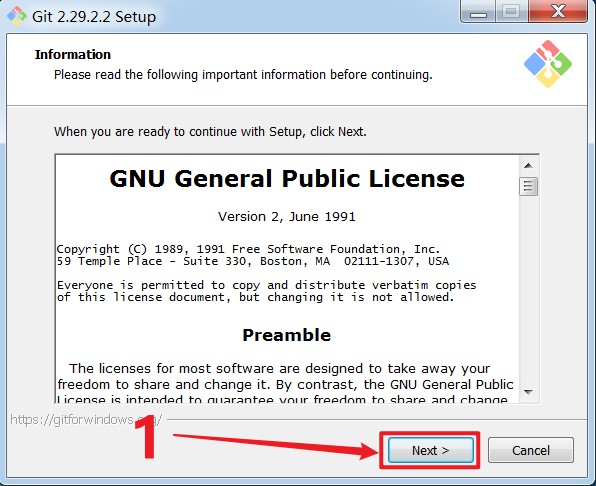Click the scrollbar track below the thumb
This screenshot has height=486, width=596.
click(x=528, y=289)
